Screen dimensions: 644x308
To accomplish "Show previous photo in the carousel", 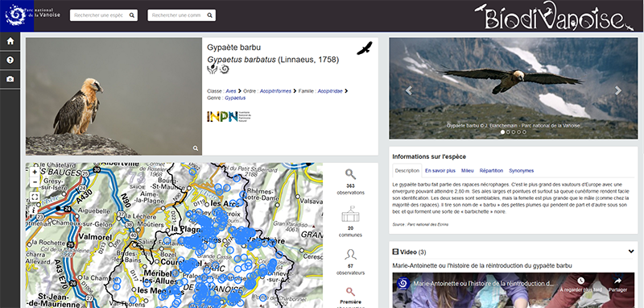I will point(409,91).
